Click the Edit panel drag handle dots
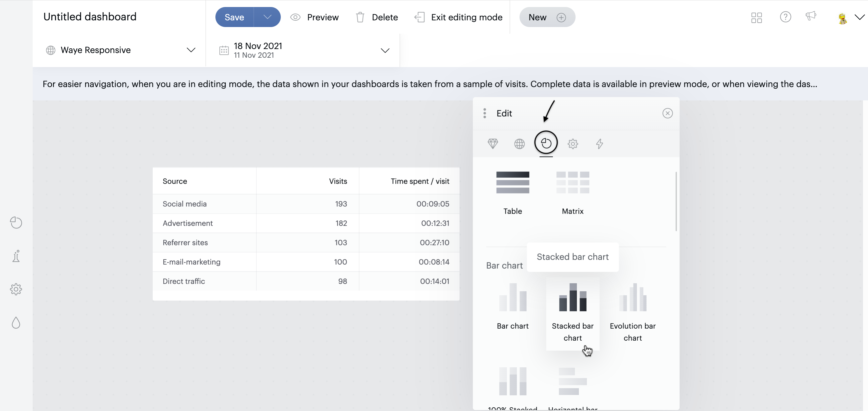 click(485, 113)
